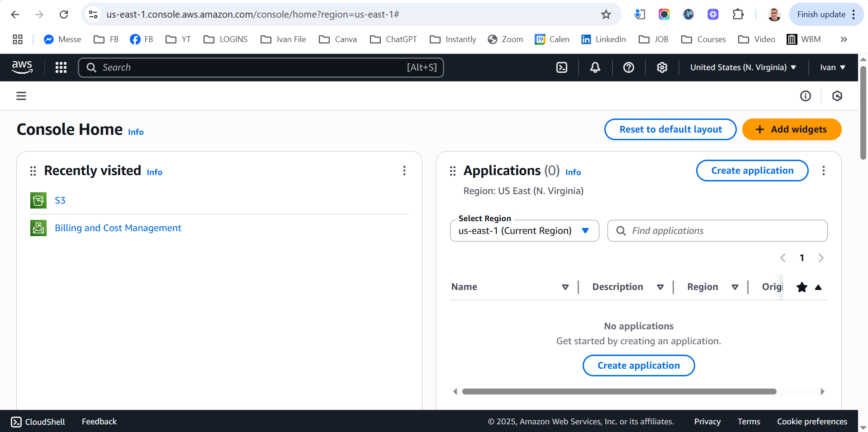Screen dimensions: 868x432
Task: Toggle the hamburger side navigation menu
Action: (x=21, y=96)
